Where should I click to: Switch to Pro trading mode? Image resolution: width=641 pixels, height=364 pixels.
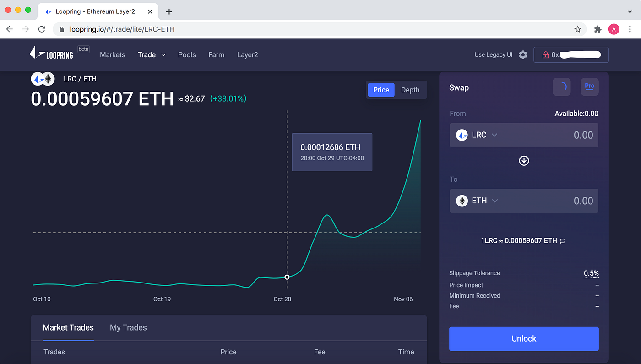589,87
